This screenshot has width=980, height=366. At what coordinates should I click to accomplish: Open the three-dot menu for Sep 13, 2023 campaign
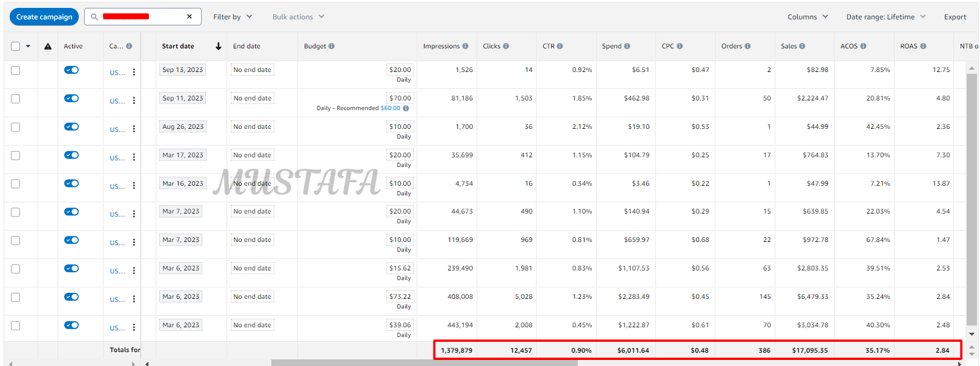[x=134, y=73]
